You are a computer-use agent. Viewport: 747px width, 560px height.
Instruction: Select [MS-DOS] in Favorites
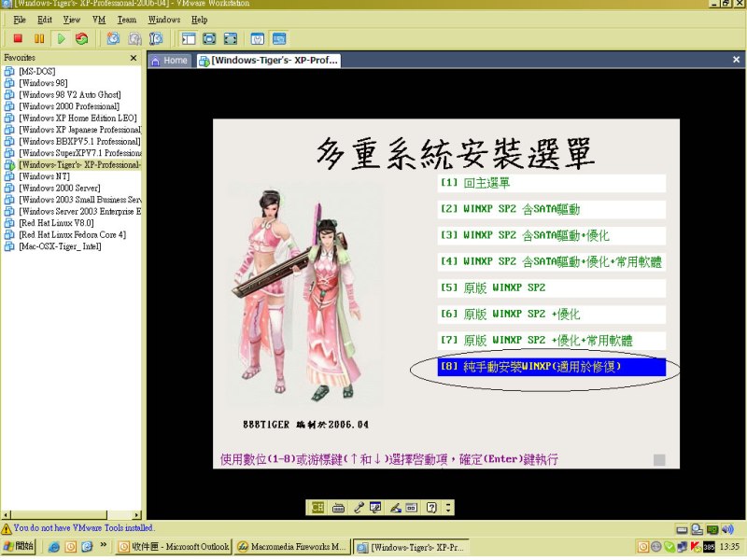click(37, 72)
